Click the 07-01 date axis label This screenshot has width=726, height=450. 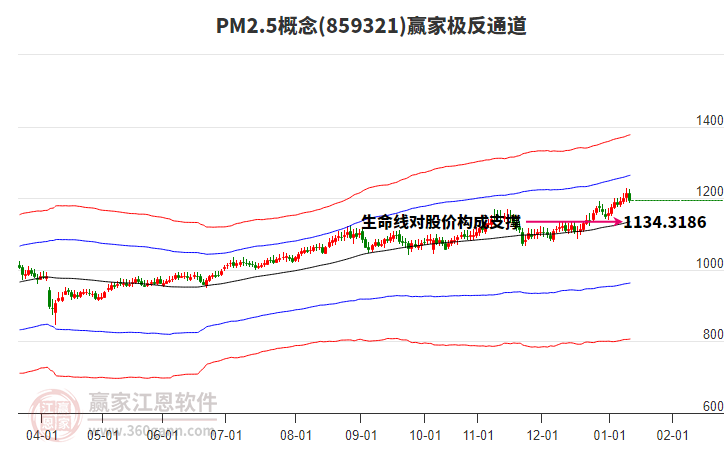tap(226, 435)
